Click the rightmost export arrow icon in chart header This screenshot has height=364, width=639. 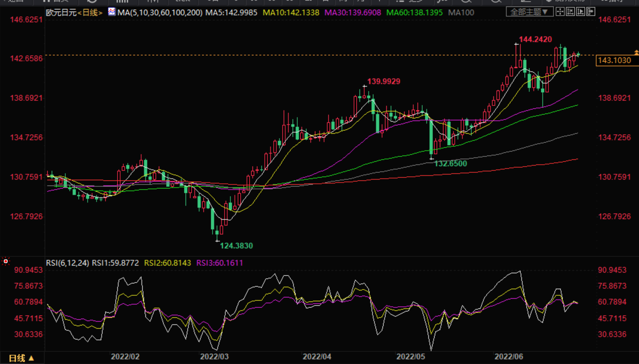(591, 12)
